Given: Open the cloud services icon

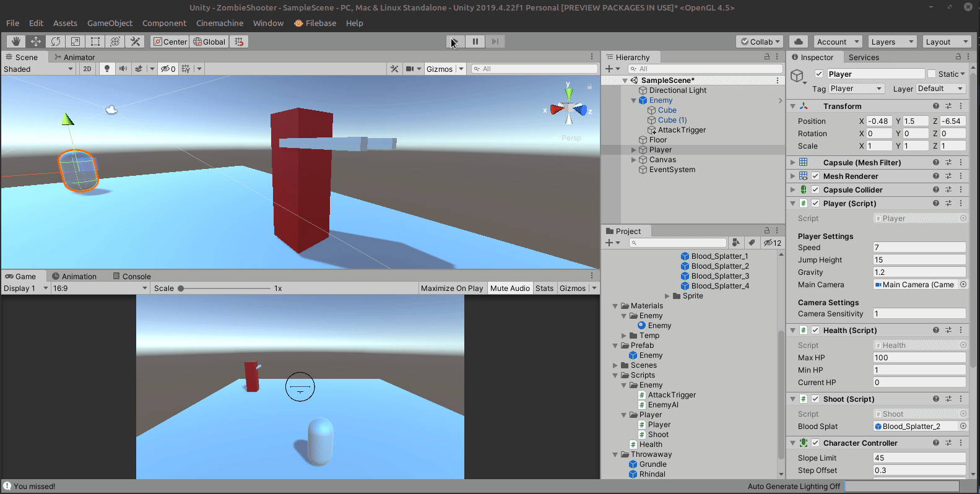Looking at the screenshot, I should (799, 41).
